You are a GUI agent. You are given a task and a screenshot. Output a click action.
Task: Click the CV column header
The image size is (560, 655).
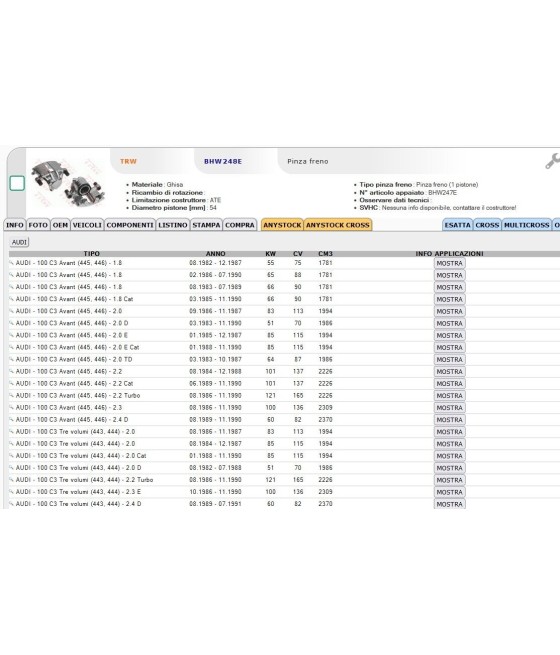298,254
